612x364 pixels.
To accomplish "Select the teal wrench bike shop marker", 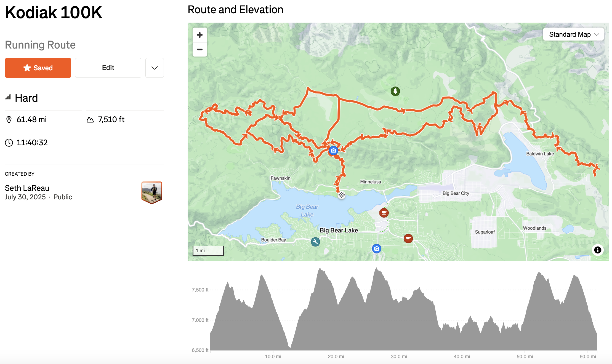I will [315, 242].
